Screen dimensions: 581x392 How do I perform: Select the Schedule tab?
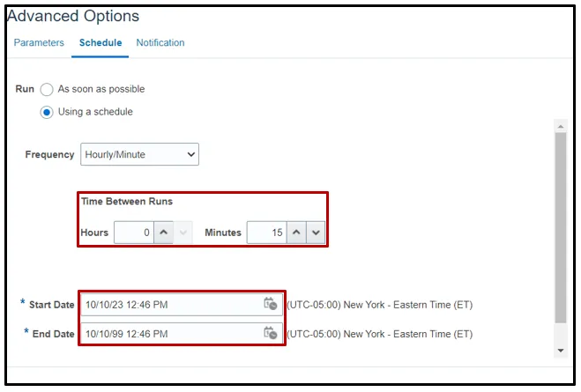[101, 42]
